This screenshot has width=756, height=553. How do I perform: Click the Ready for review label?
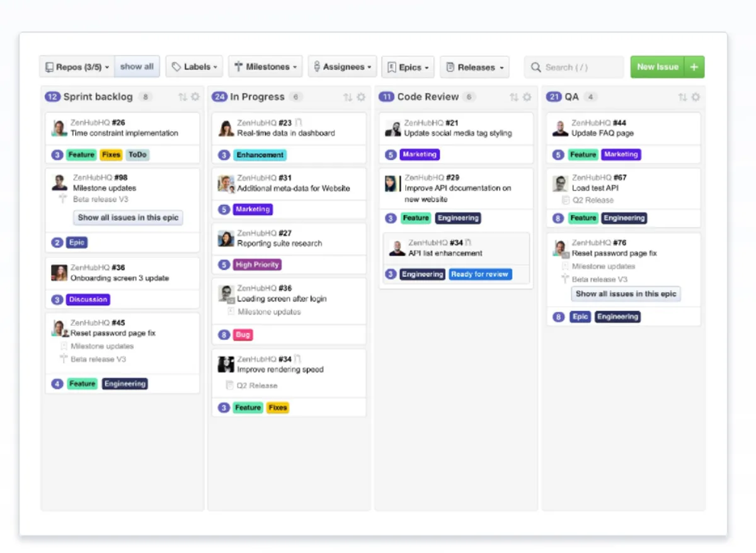click(x=480, y=274)
